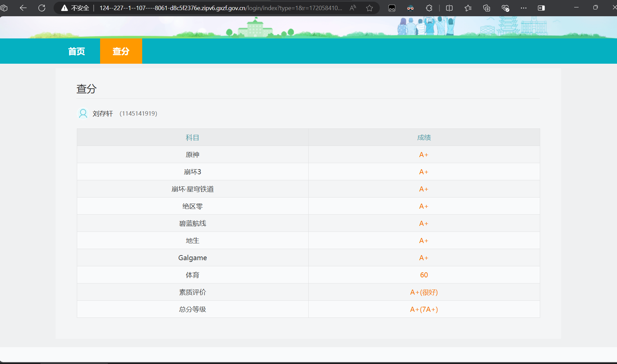Click the A+ grade for 崩坏3
The width and height of the screenshot is (617, 364).
tap(424, 172)
